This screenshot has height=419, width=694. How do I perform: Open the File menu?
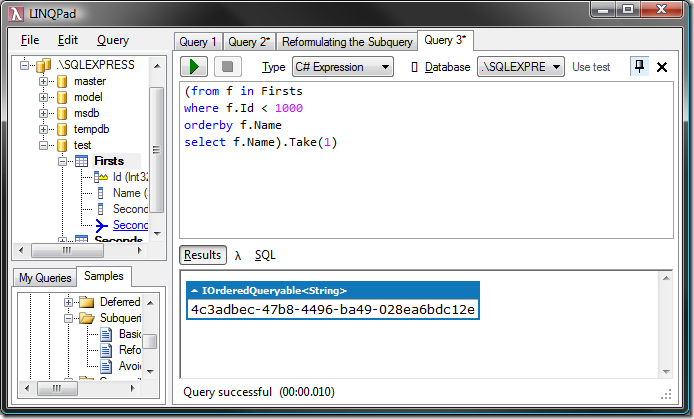(30, 40)
